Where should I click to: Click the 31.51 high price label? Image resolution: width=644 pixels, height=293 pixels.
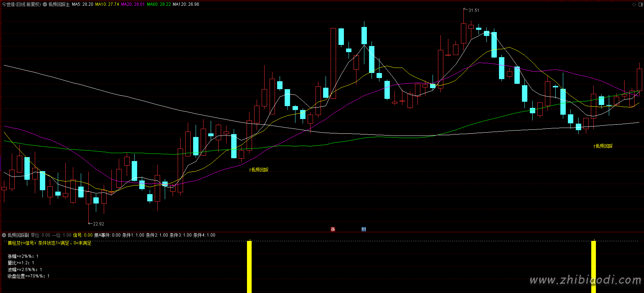pos(474,10)
